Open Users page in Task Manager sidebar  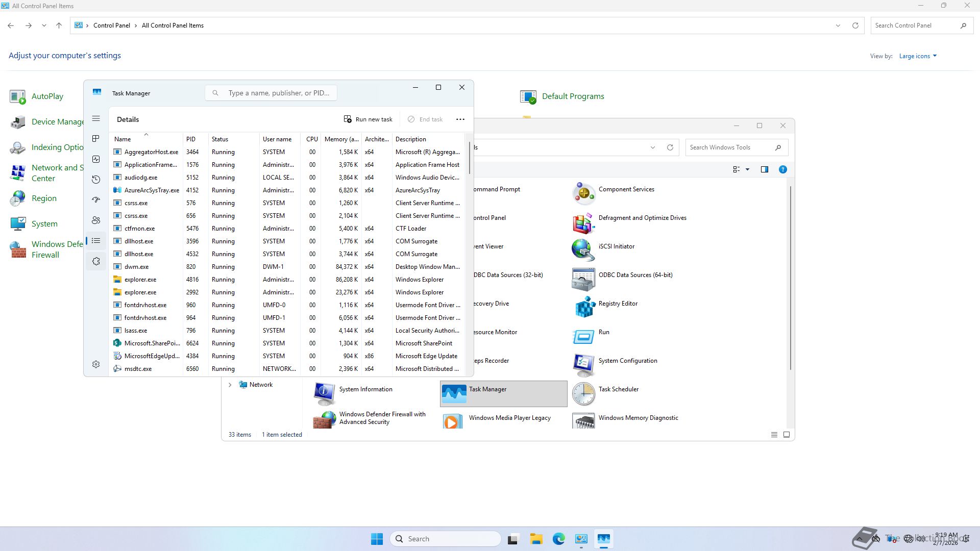click(95, 220)
